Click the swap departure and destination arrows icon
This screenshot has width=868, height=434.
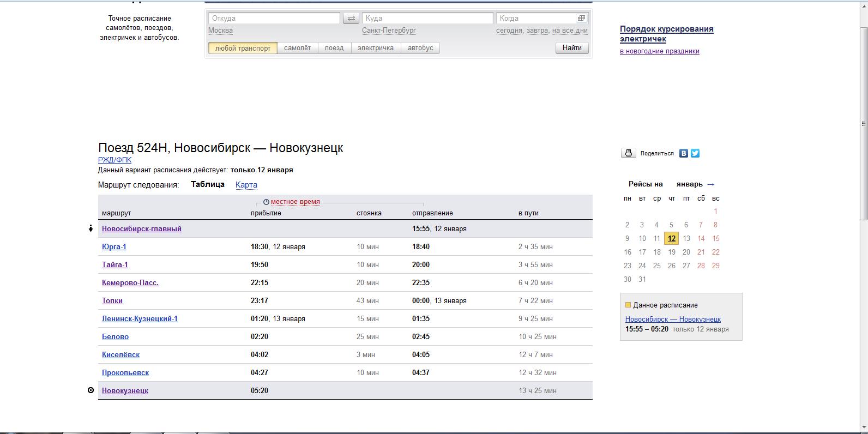click(x=351, y=19)
